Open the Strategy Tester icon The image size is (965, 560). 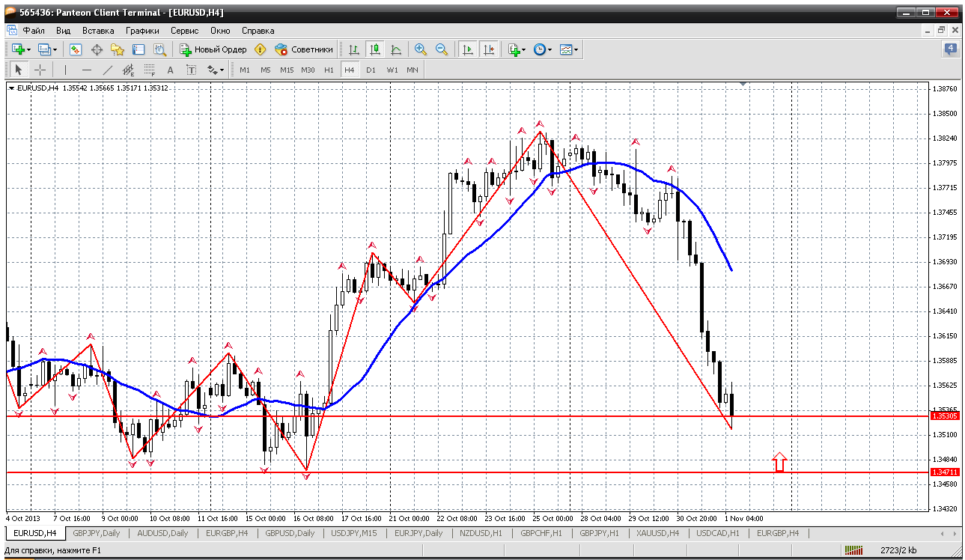[159, 49]
